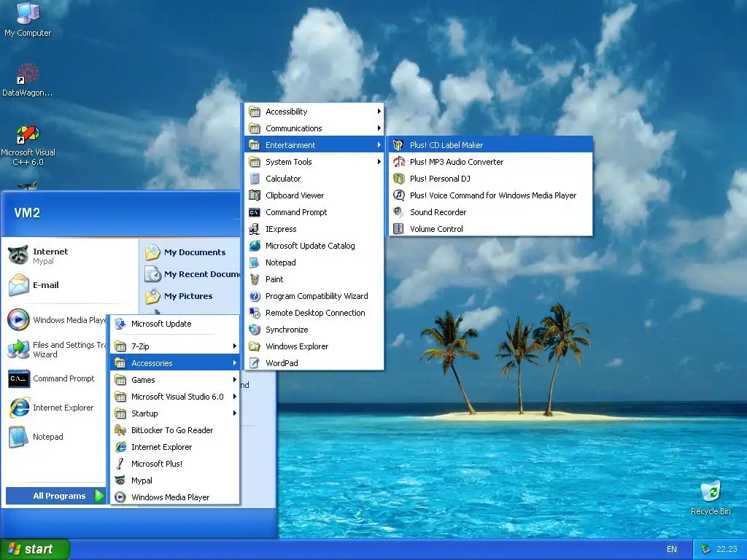Open Plus! CD Label Maker icon
The width and height of the screenshot is (747, 560).
coord(398,145)
